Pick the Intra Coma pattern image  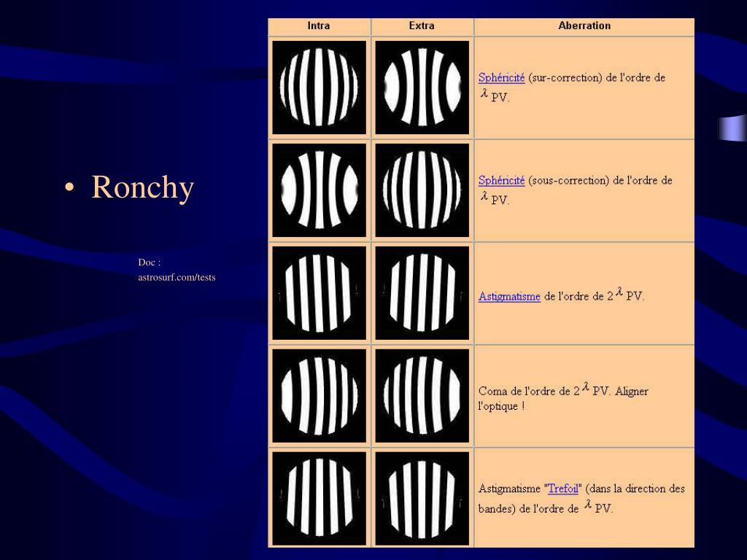320,396
